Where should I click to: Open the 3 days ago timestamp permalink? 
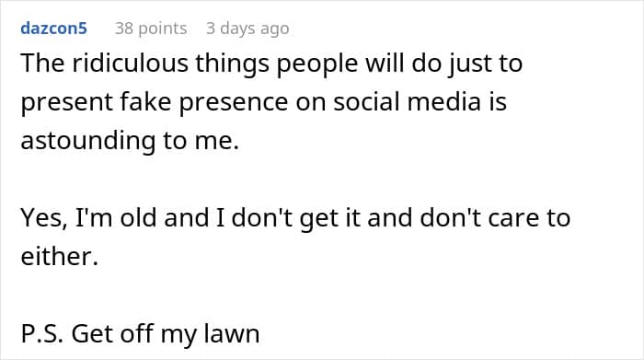point(247,29)
